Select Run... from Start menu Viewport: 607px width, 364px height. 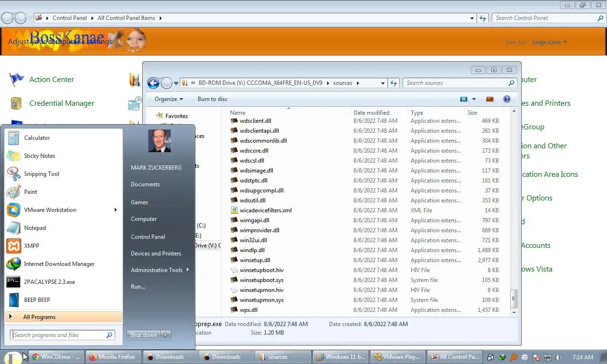coord(138,287)
